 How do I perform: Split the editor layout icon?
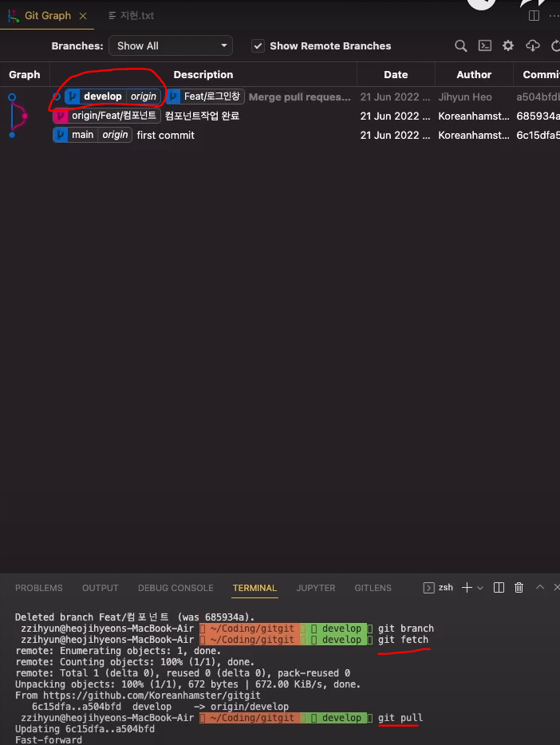coord(534,16)
